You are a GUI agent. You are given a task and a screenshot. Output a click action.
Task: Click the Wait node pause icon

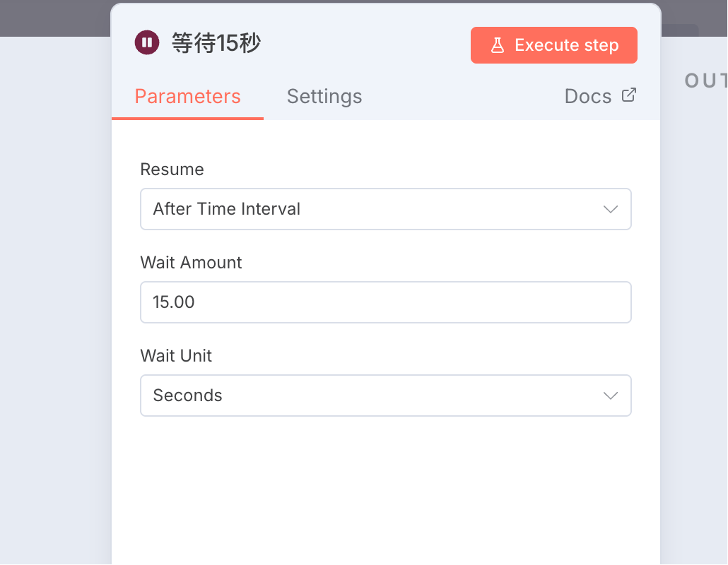[147, 42]
